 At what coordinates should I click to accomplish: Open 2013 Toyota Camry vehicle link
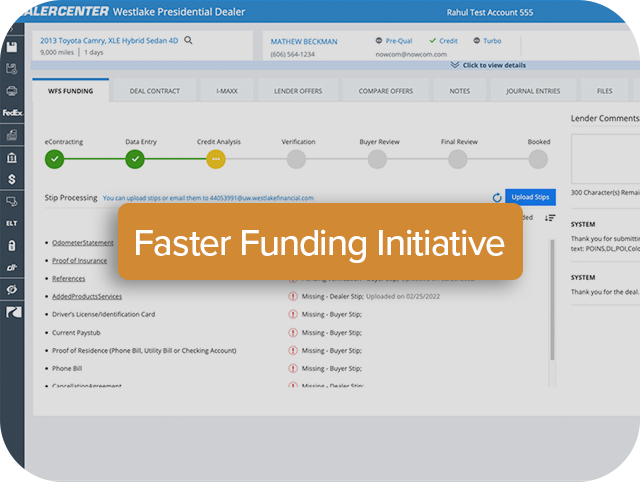coord(109,40)
